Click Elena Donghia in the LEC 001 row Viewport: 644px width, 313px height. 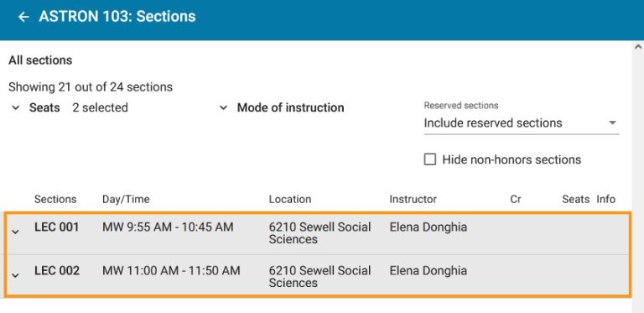[x=428, y=227]
